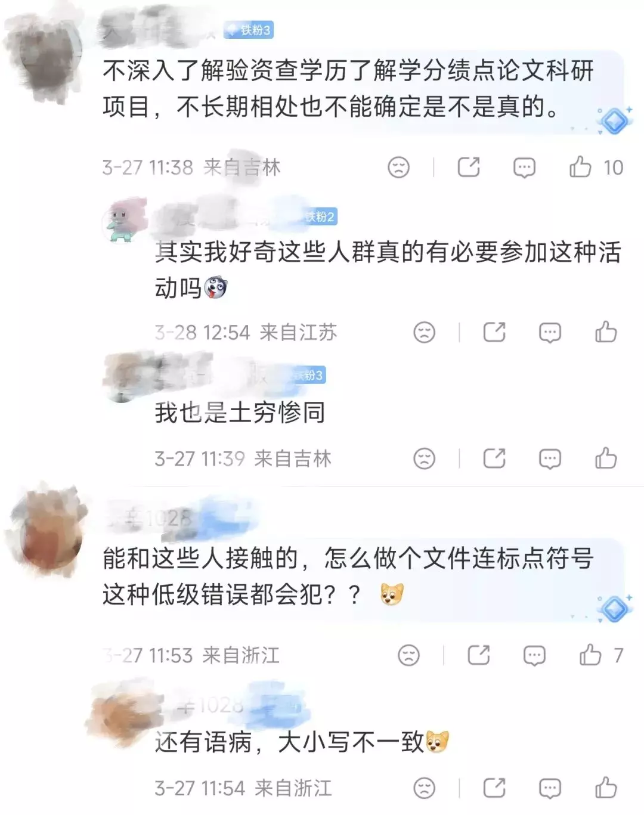Dislike the 11:54 Zhejiang reply
644x815 pixels.
(x=425, y=788)
